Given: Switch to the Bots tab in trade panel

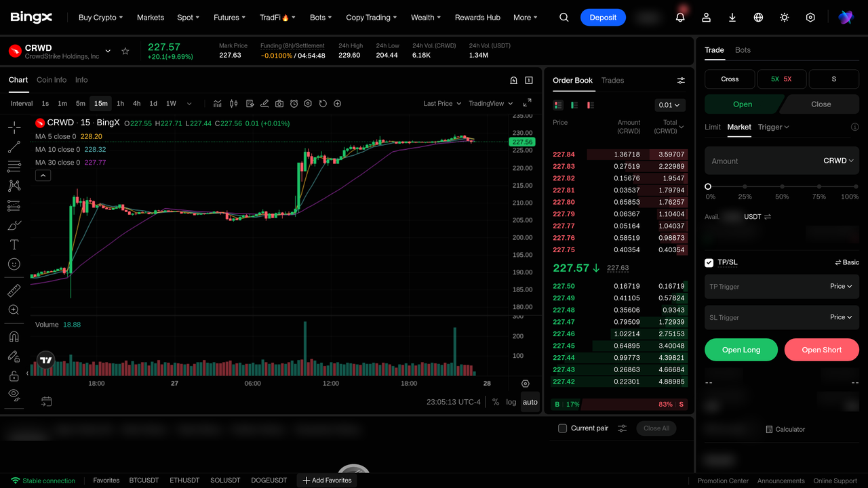Looking at the screenshot, I should pos(743,50).
